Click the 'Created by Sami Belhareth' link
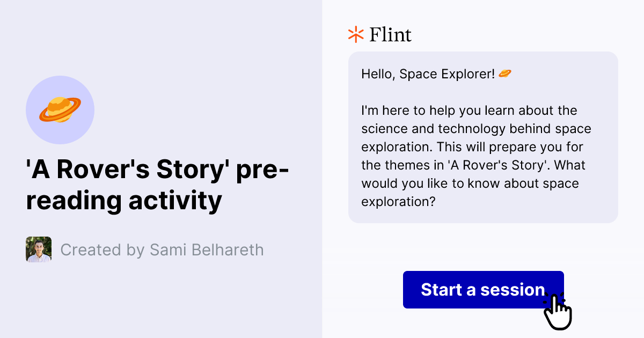Image resolution: width=644 pixels, height=338 pixels. tap(162, 249)
